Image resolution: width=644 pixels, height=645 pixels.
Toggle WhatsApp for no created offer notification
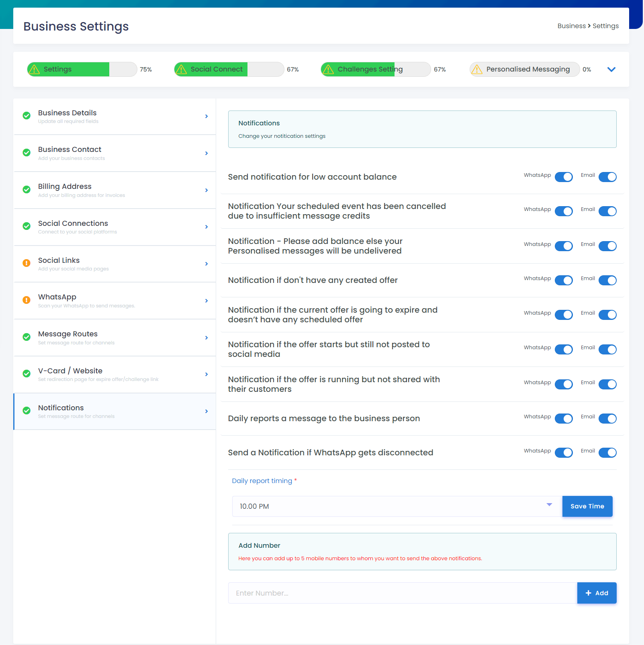(x=564, y=280)
